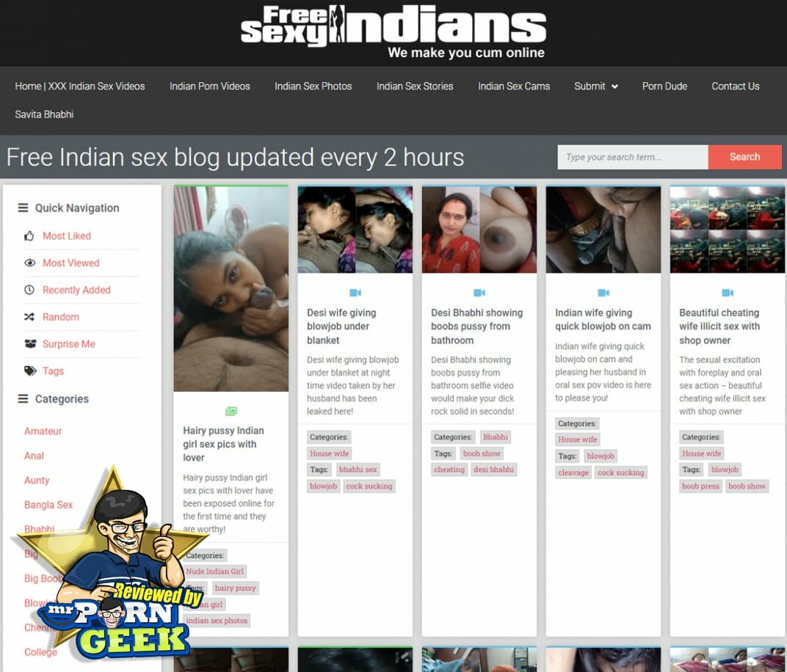Click the video camera icon on second card

pos(355,293)
